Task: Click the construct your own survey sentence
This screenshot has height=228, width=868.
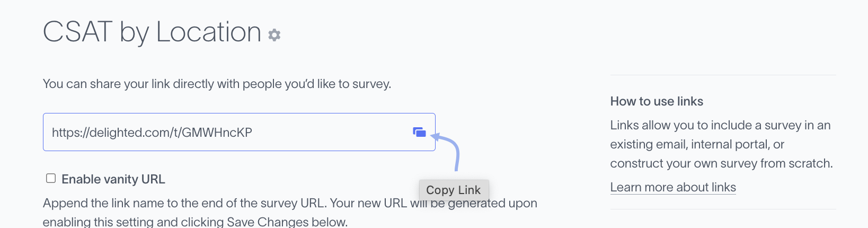Action: [x=721, y=163]
